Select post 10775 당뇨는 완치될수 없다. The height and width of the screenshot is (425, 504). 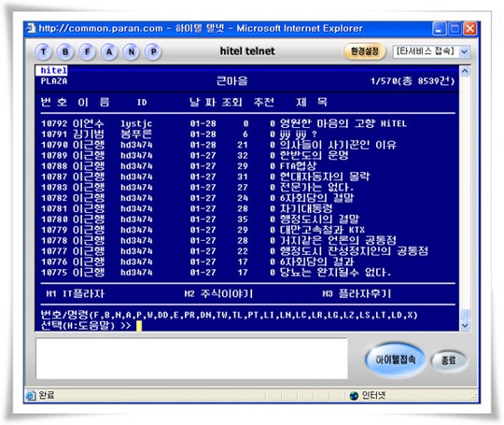click(x=216, y=272)
